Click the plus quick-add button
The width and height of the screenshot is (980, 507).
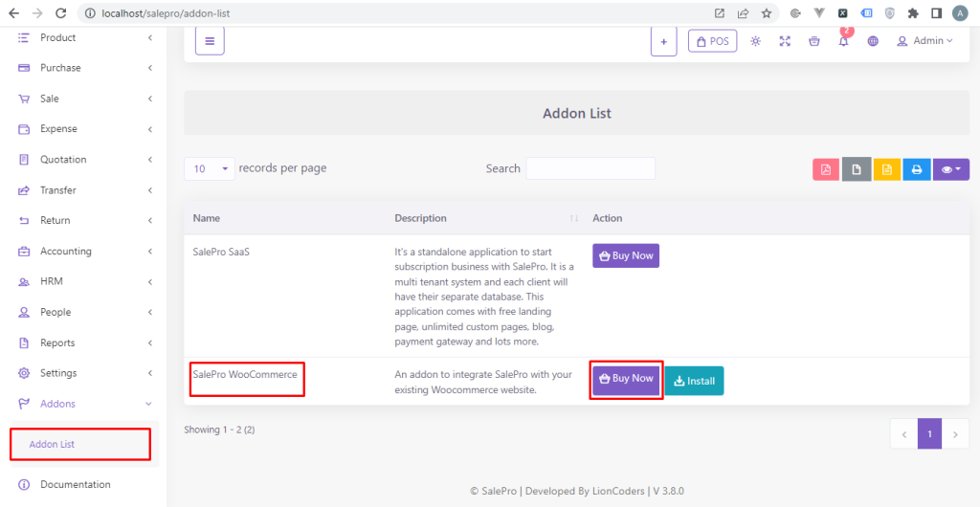click(x=663, y=41)
